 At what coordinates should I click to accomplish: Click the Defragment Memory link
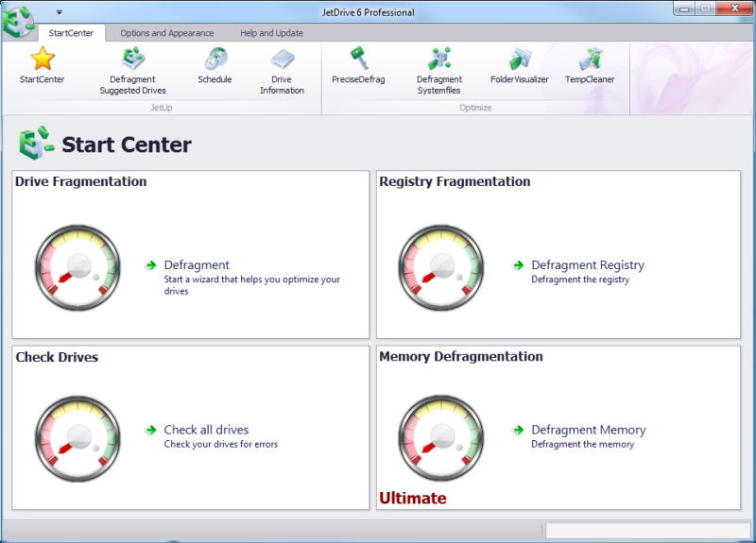click(589, 430)
